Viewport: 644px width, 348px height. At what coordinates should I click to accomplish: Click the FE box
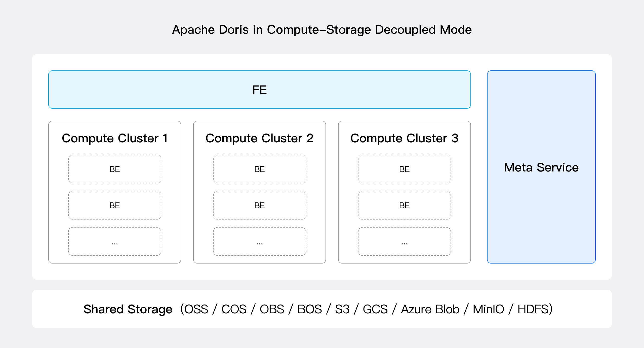tap(259, 90)
